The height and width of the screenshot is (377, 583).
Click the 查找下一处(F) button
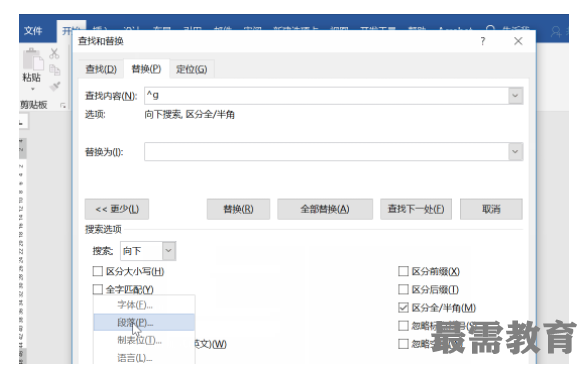[416, 209]
